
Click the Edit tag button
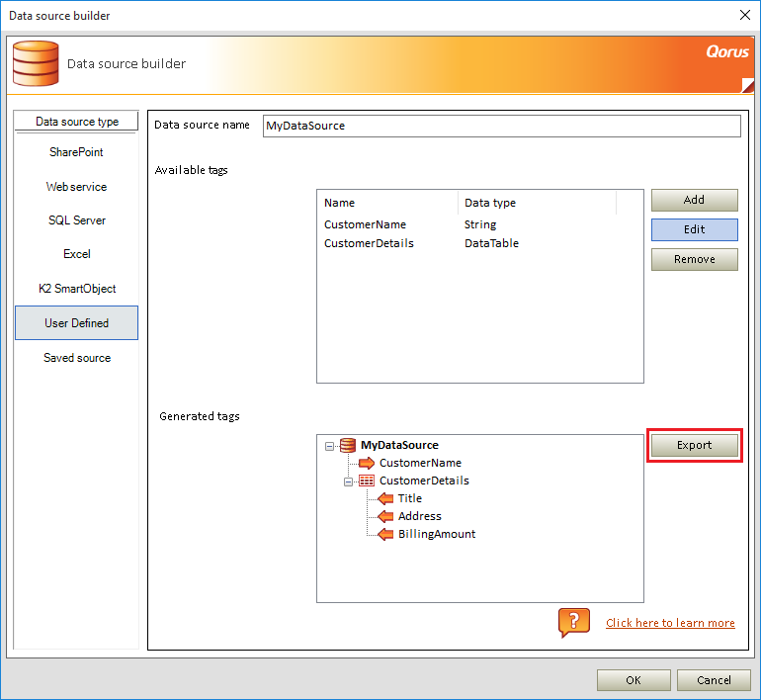coord(695,229)
